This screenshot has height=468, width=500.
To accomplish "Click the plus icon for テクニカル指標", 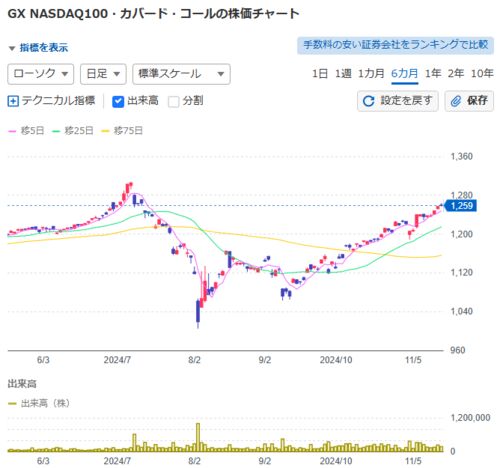I will coord(13,101).
